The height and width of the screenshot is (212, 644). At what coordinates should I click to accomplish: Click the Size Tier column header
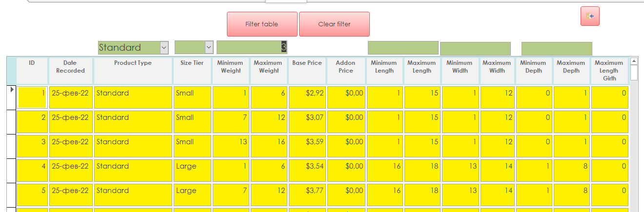192,71
